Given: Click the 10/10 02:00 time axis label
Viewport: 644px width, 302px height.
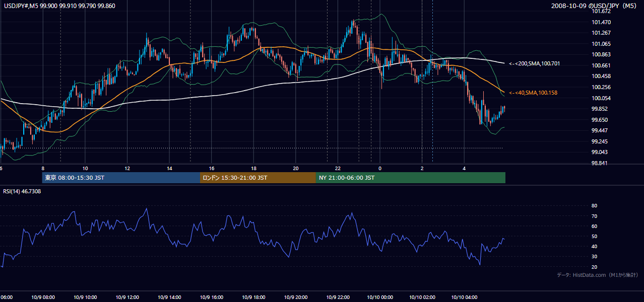Looking at the screenshot, I should click(x=422, y=297).
